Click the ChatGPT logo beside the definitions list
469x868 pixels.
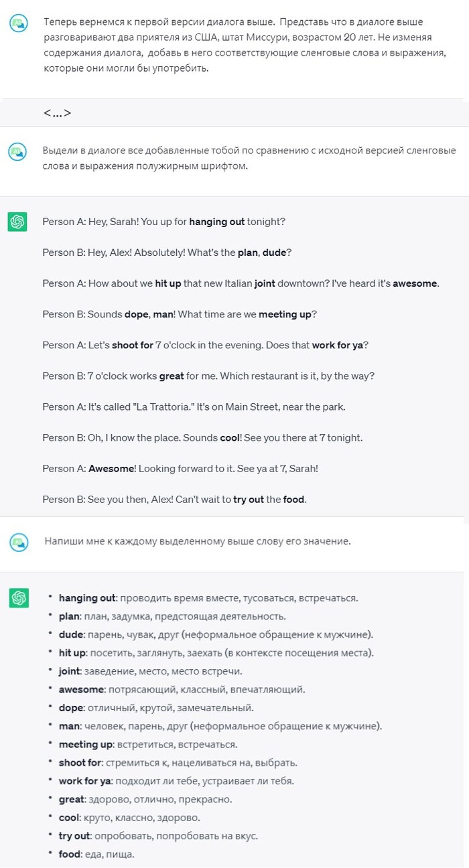[x=18, y=598]
